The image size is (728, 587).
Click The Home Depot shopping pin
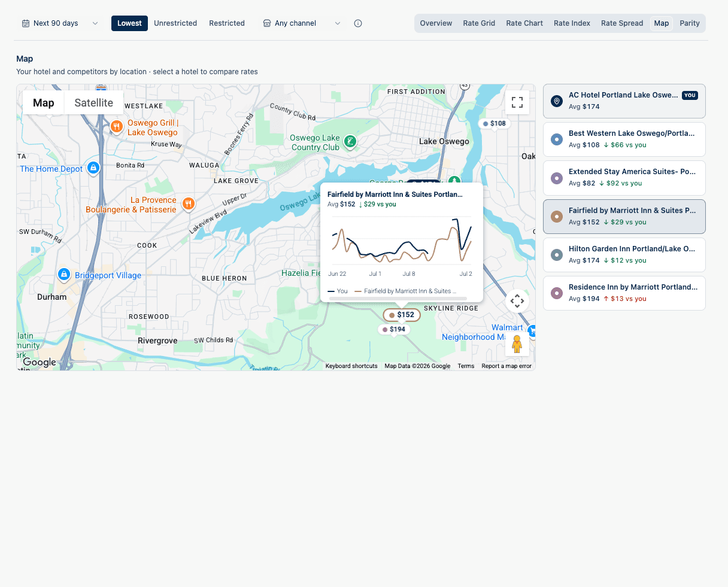[x=93, y=168]
